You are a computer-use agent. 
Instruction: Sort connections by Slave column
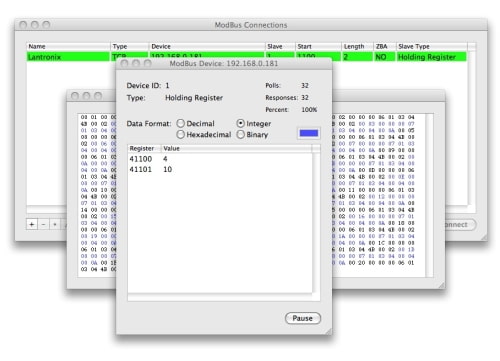click(280, 46)
